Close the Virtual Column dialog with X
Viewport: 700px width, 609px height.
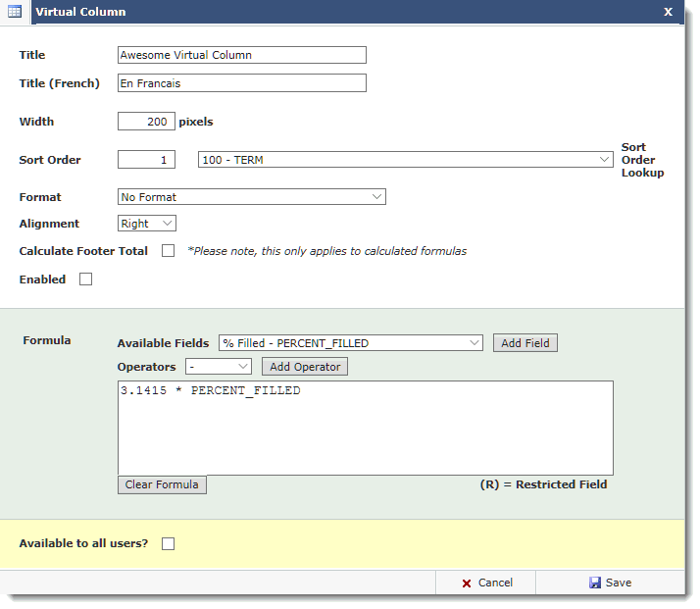click(x=668, y=12)
